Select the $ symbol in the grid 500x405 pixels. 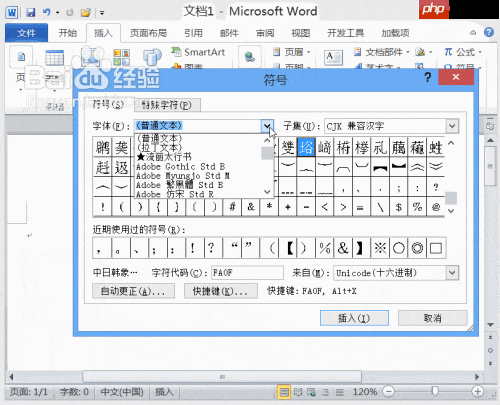399,207
